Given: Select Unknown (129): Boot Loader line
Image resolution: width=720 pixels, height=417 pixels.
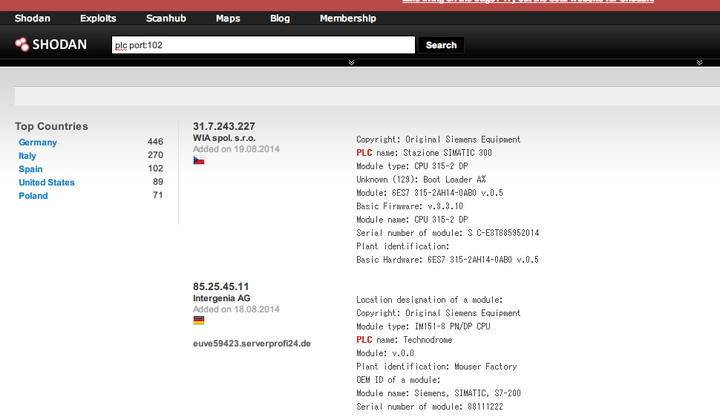Looking at the screenshot, I should pos(421,179).
